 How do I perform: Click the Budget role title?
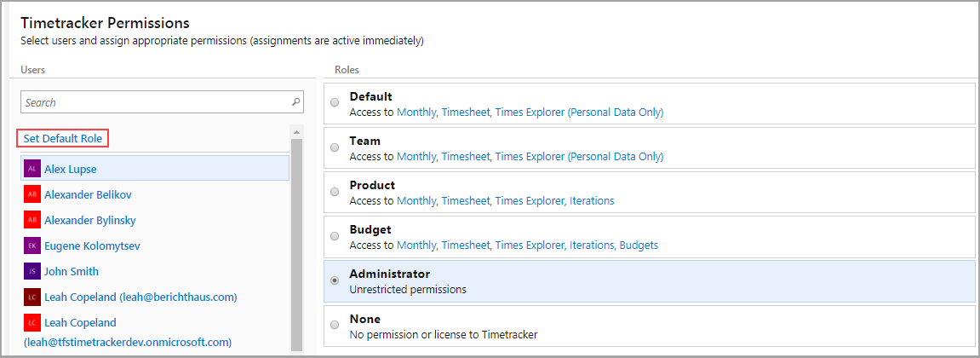(370, 229)
